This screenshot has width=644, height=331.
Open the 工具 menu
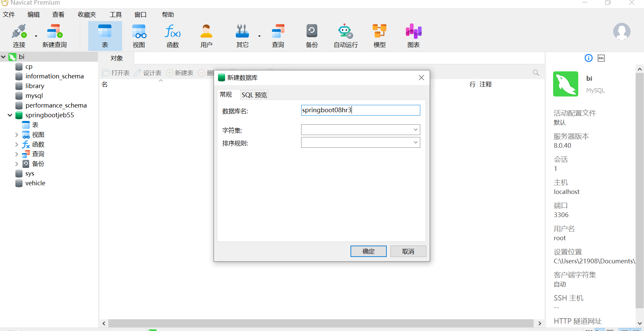pyautogui.click(x=115, y=14)
